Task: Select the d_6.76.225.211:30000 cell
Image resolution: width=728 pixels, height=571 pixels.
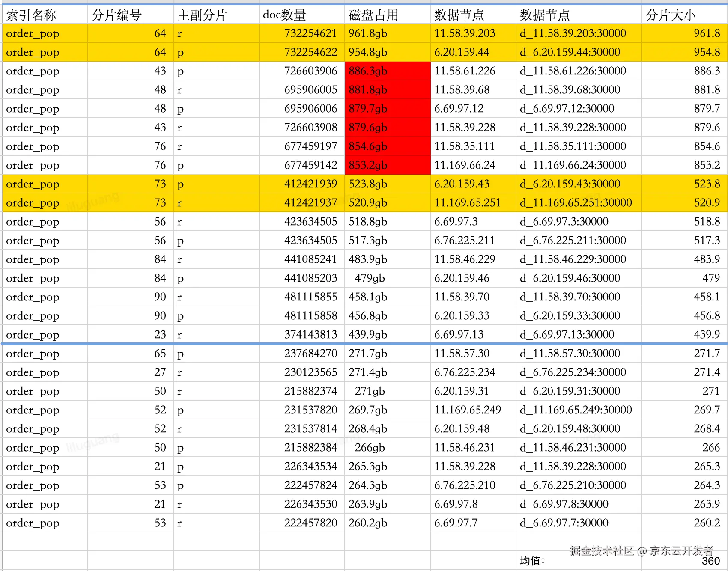Action: pyautogui.click(x=579, y=241)
